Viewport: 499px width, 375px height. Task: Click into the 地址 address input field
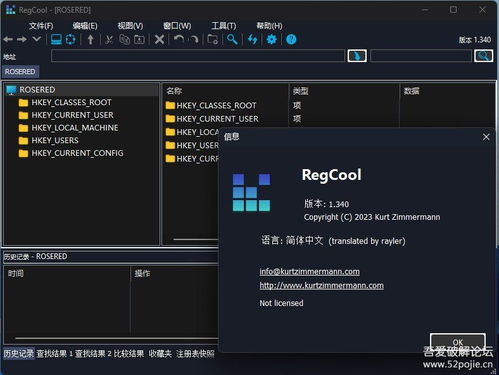[198, 56]
